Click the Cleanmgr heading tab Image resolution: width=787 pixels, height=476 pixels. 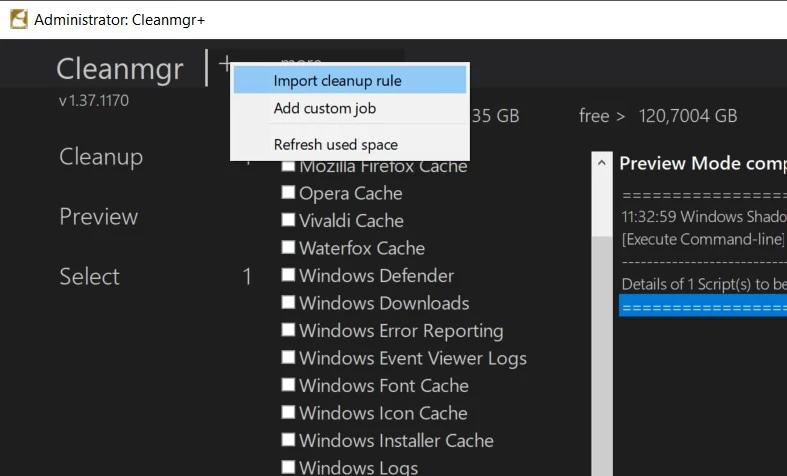[119, 69]
